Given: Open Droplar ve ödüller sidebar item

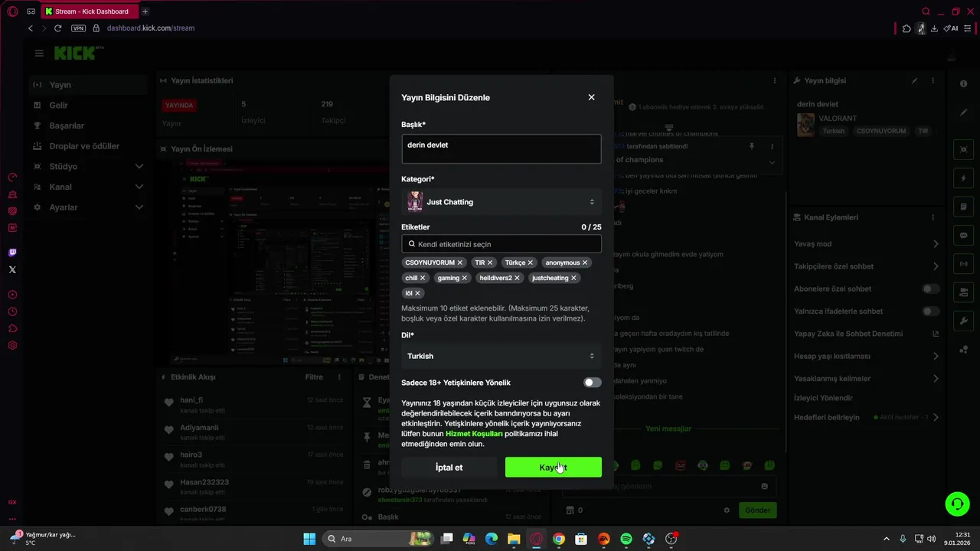Looking at the screenshot, I should (x=88, y=146).
